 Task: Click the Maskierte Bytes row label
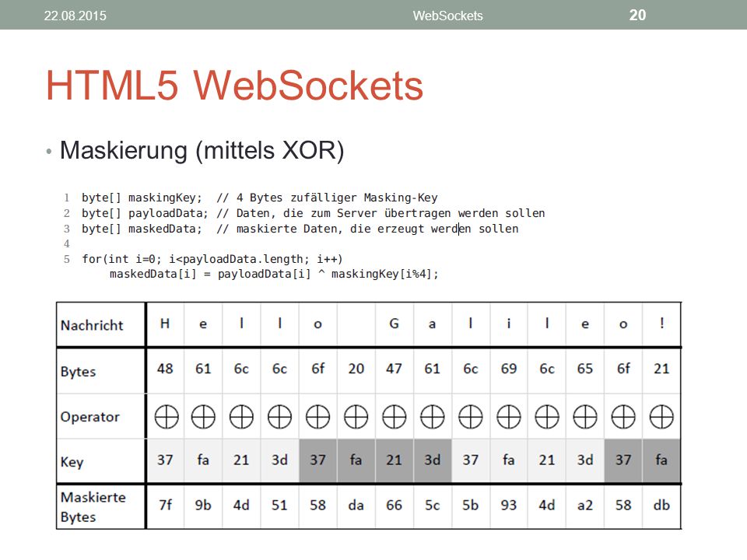click(x=93, y=506)
